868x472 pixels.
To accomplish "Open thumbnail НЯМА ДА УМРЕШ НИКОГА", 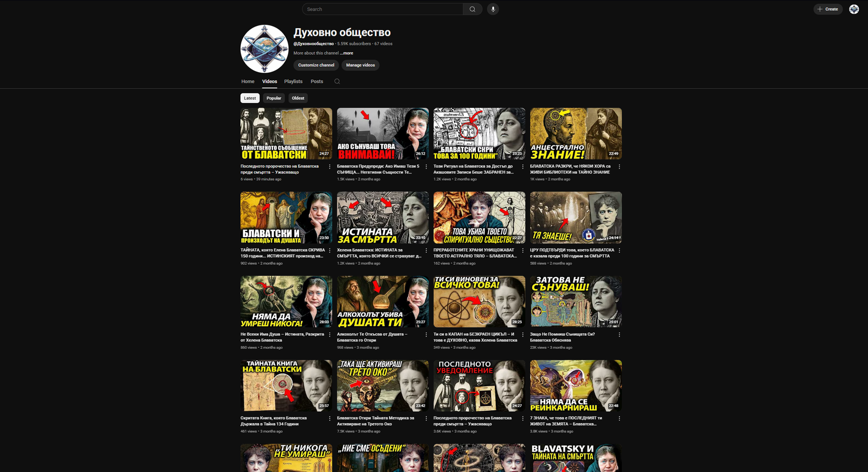I will point(286,302).
